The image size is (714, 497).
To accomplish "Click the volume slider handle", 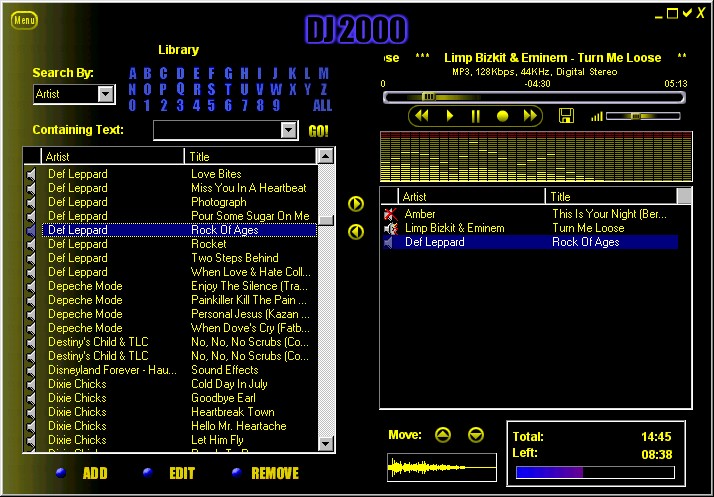I will coord(636,117).
